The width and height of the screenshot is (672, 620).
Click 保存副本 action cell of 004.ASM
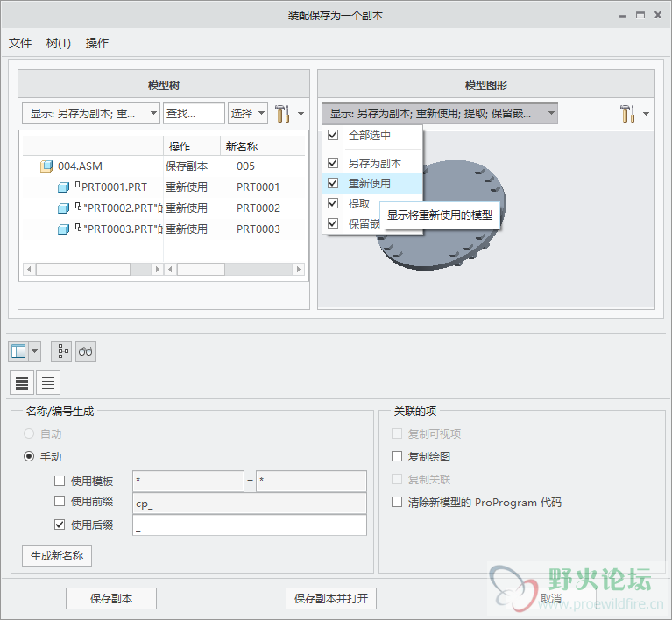[187, 166]
